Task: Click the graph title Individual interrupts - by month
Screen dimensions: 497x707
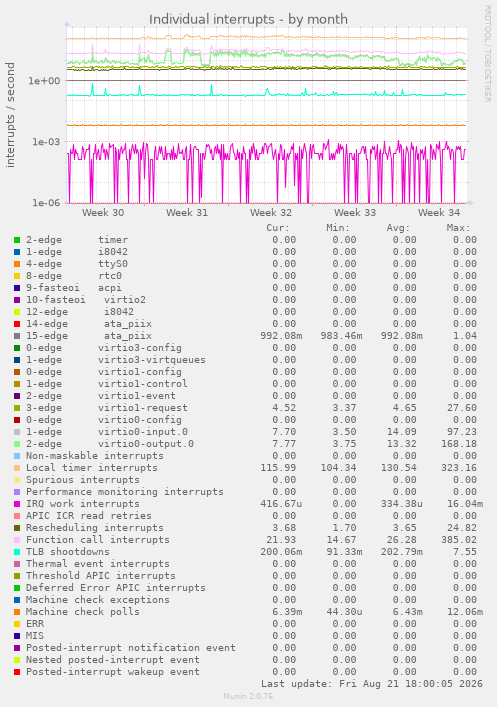Action: pos(248,19)
